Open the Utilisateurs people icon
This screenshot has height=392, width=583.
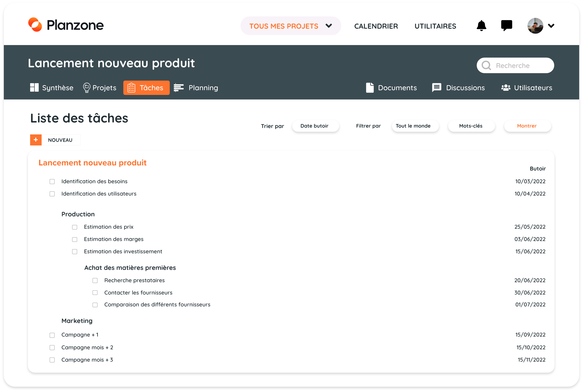tap(506, 88)
